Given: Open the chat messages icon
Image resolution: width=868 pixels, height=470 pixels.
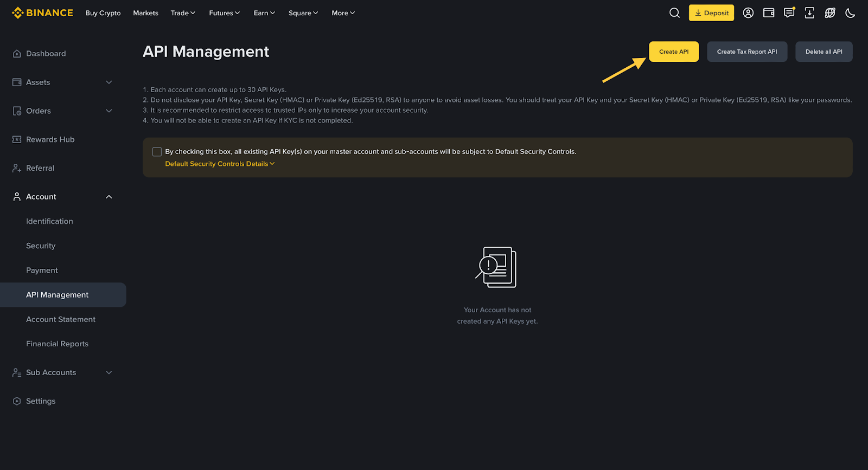Looking at the screenshot, I should tap(789, 13).
